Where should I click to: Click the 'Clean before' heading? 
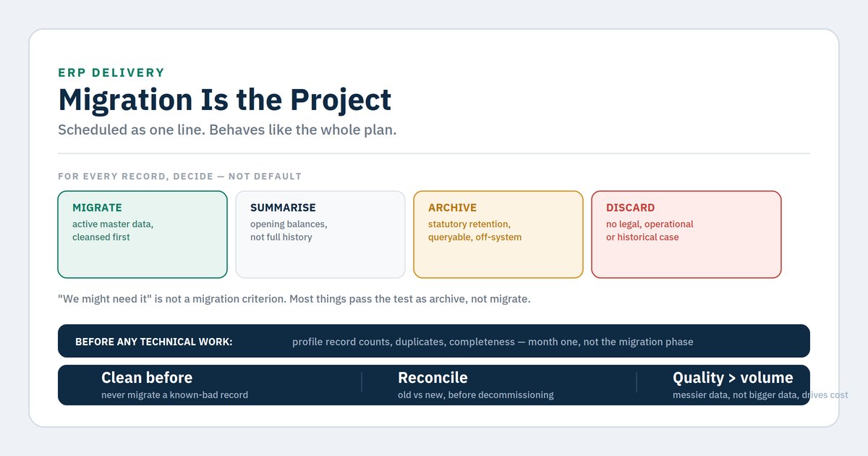(x=147, y=378)
